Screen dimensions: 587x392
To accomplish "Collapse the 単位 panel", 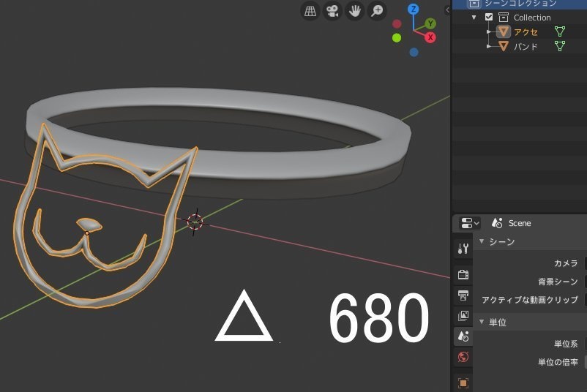I will click(482, 322).
